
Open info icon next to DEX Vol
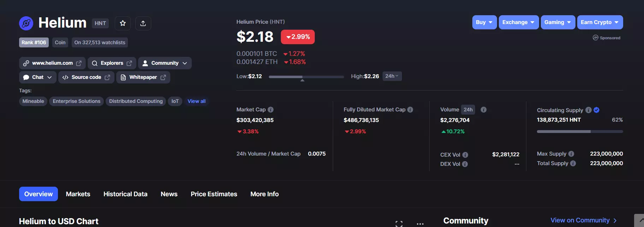point(465,164)
